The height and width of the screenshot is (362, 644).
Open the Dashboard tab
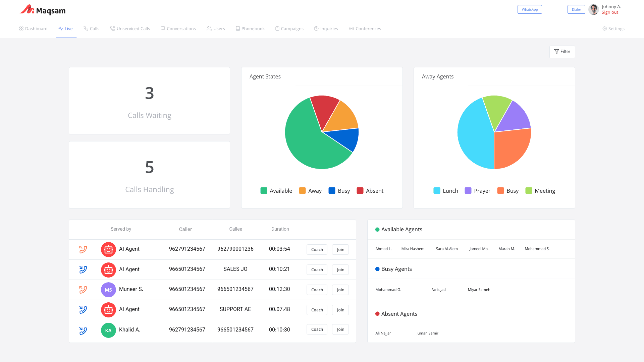(x=33, y=28)
